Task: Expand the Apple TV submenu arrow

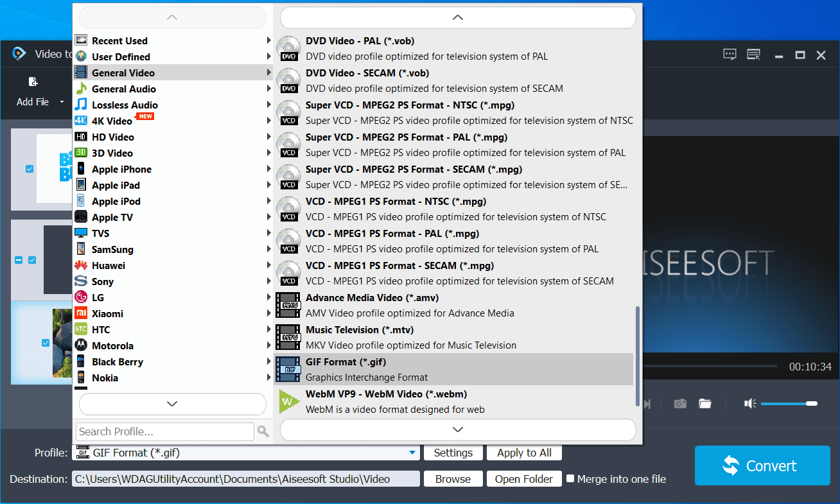Action: 269,217
